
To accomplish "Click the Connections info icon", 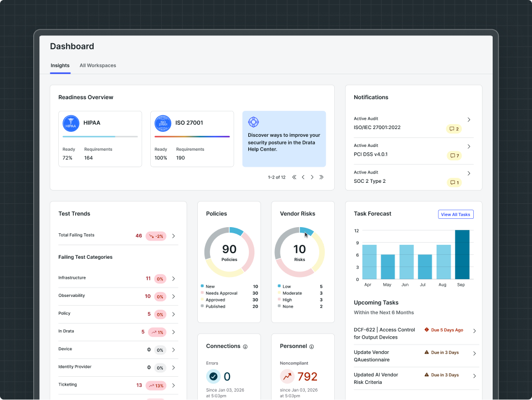I will [x=245, y=347].
